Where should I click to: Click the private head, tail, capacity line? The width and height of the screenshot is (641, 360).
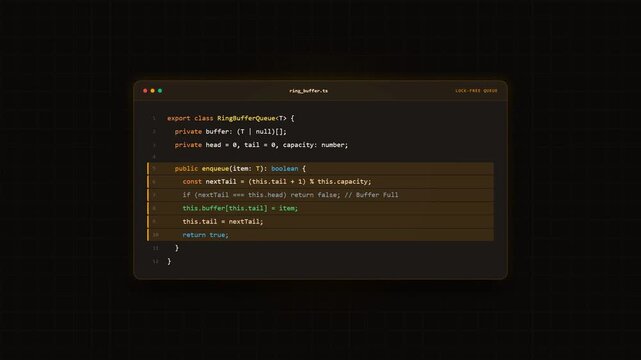(261, 145)
